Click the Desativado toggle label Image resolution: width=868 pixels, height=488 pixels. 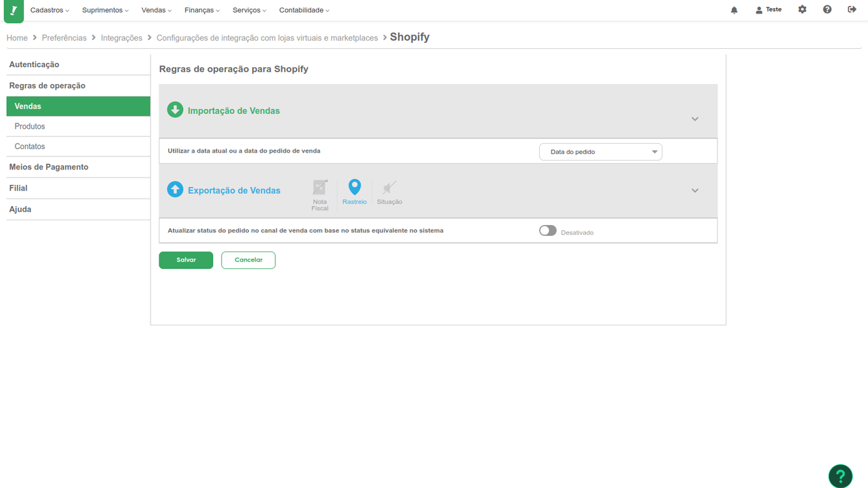pyautogui.click(x=577, y=232)
